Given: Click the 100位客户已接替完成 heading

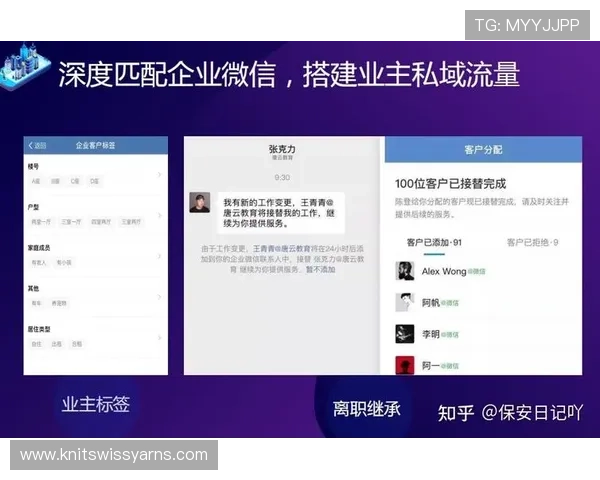Looking at the screenshot, I should click(x=450, y=184).
